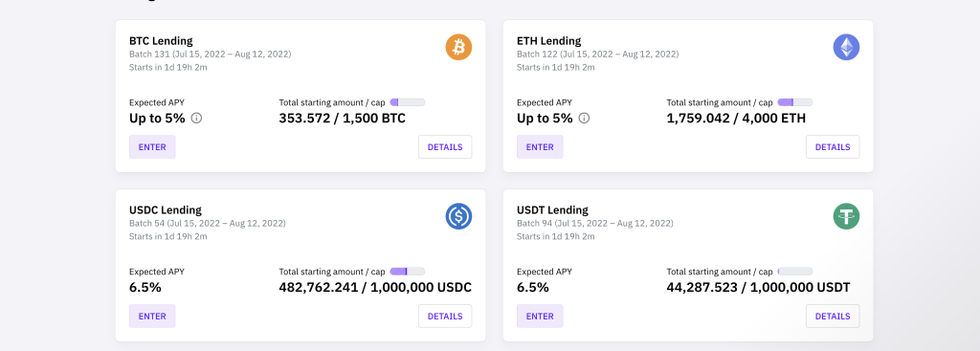Viewport: 980px width, 351px height.
Task: Click the Ethereum diamond logo icon
Action: [x=846, y=48]
